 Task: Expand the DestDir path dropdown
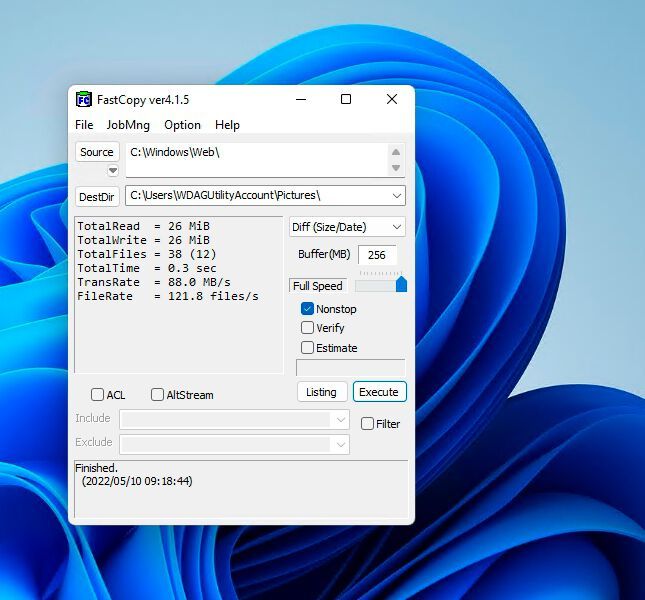pyautogui.click(x=397, y=196)
